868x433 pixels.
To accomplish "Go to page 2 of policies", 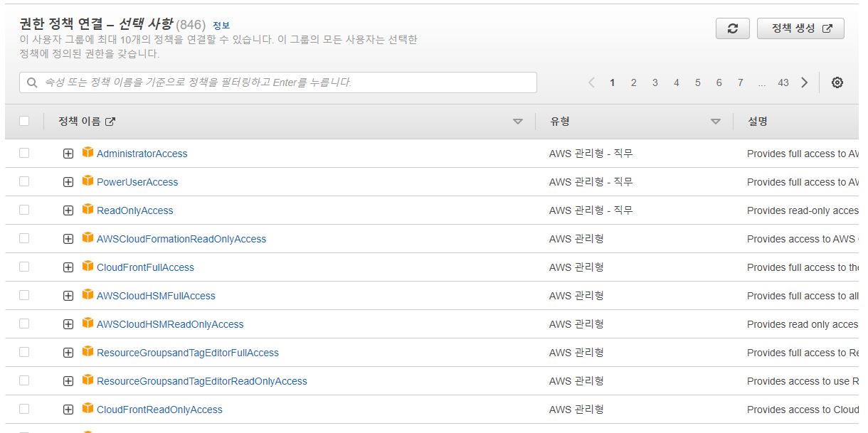I will 633,82.
